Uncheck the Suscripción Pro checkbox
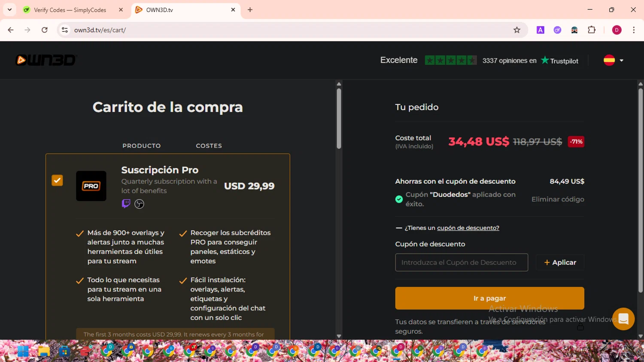Screen dimensions: 644x362 [x=57, y=180]
